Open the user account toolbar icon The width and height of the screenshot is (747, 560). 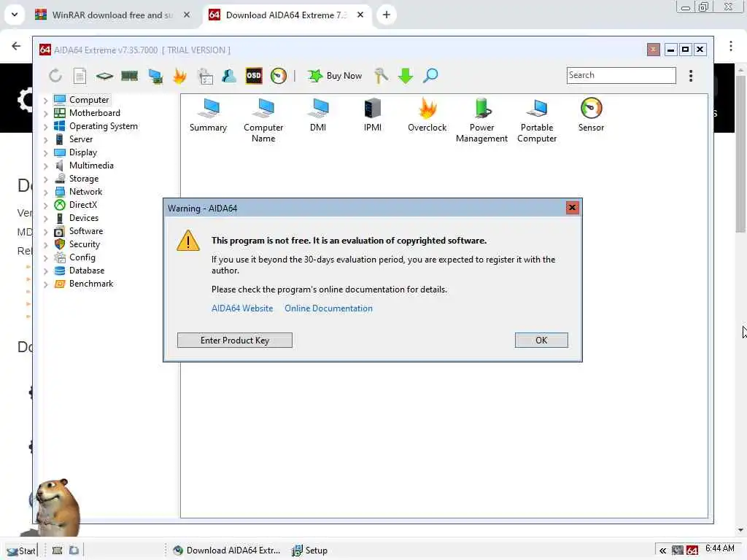coord(228,76)
